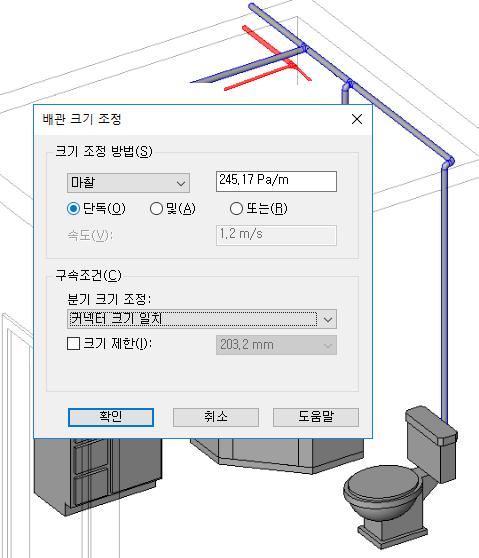Viewport: 479px width, 558px height.
Task: Click the 배관 크기 조정 title bar
Action: [x=192, y=120]
